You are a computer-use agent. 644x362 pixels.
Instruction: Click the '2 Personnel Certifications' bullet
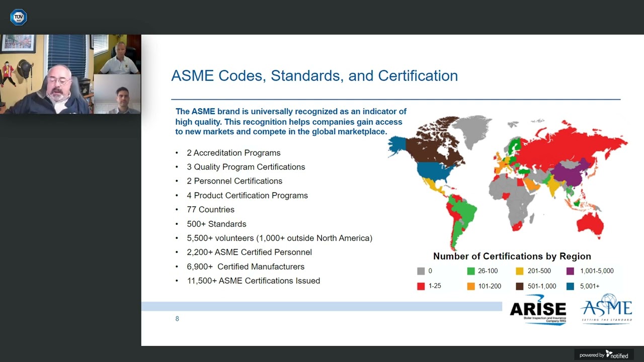[234, 181]
